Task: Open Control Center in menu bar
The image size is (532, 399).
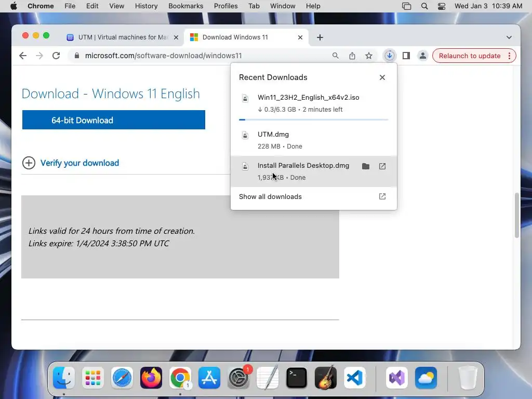Action: coord(442,6)
